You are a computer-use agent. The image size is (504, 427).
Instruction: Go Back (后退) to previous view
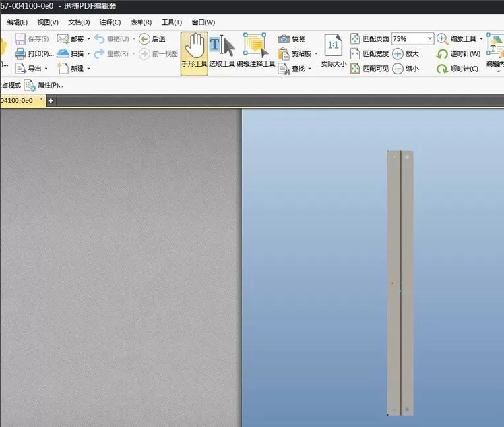click(x=152, y=39)
